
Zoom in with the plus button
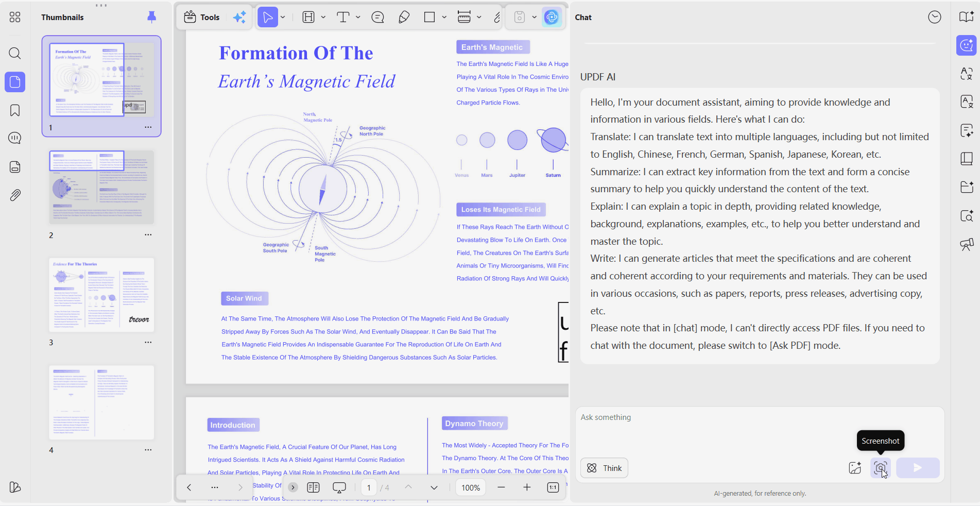527,487
